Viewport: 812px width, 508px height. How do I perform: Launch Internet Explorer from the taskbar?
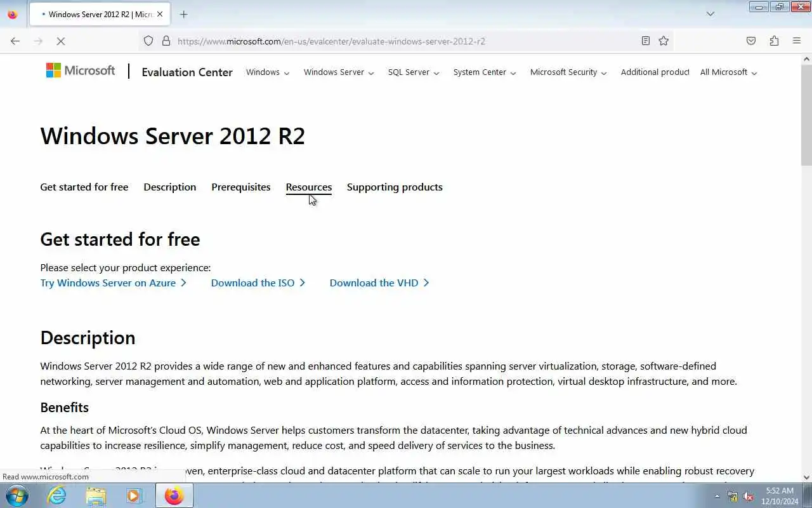click(57, 495)
